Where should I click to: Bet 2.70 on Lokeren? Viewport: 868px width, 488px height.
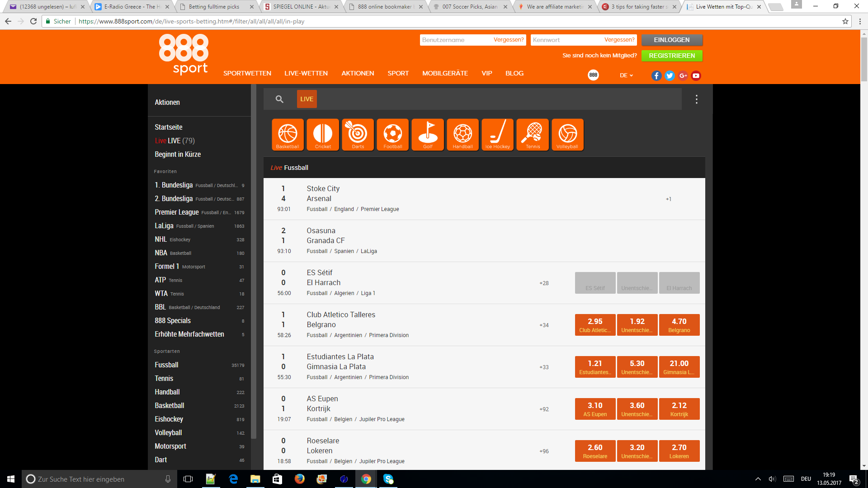[x=679, y=451]
